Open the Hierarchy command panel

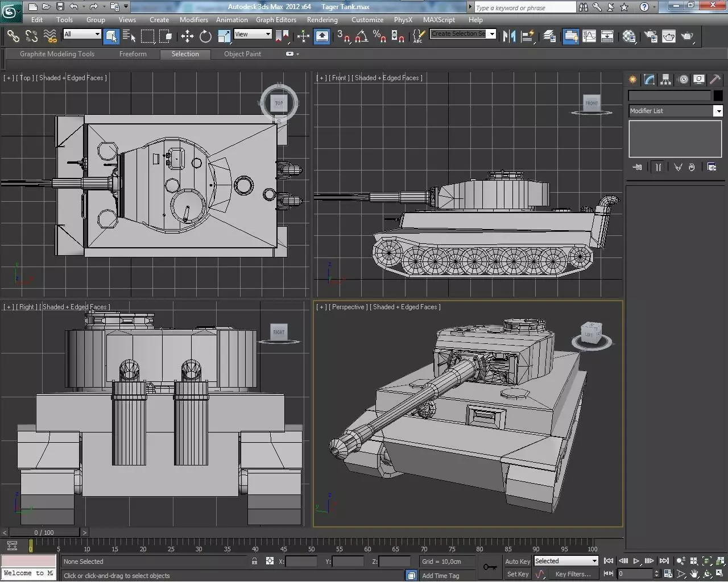pos(666,80)
